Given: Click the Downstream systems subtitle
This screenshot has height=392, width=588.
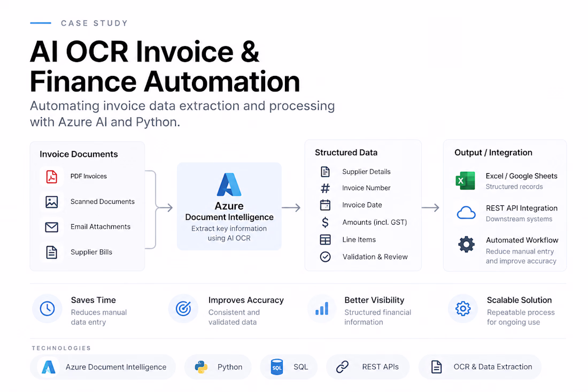Looking at the screenshot, I should tap(519, 219).
